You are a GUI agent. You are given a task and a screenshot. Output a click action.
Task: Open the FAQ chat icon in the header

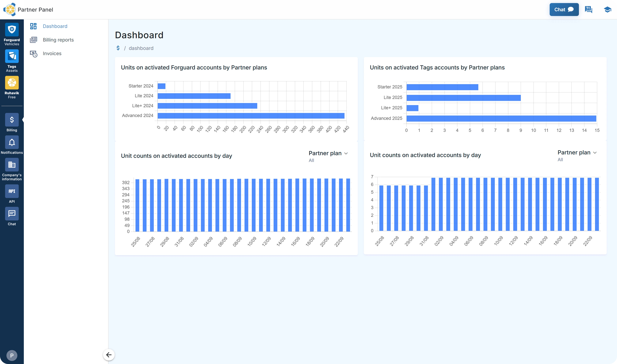click(x=588, y=9)
